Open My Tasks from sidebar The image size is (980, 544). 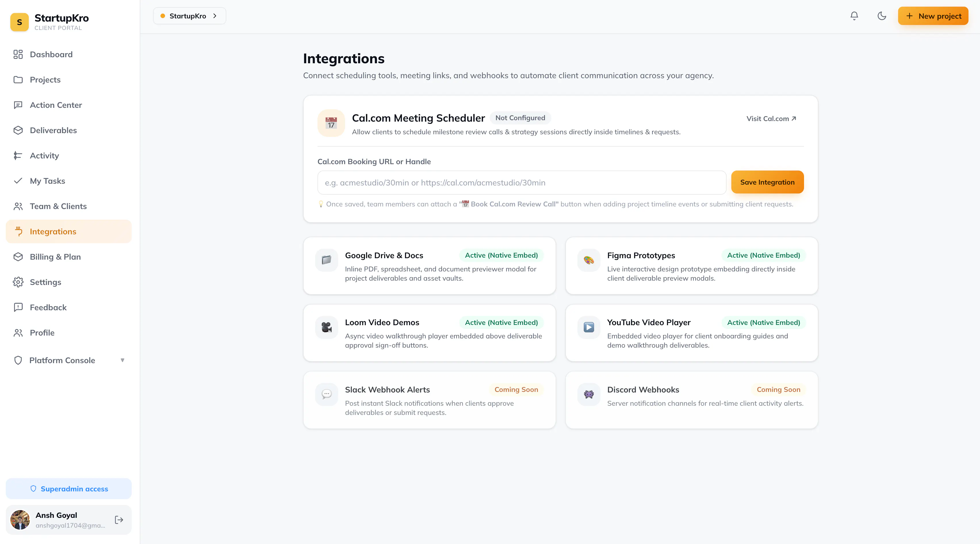click(x=68, y=181)
